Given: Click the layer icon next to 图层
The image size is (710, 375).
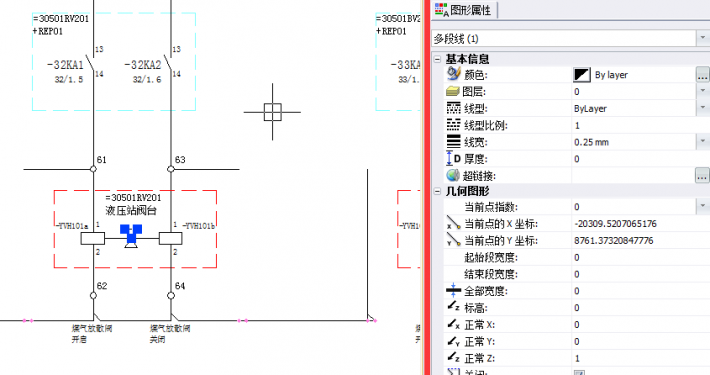Looking at the screenshot, I should [453, 91].
